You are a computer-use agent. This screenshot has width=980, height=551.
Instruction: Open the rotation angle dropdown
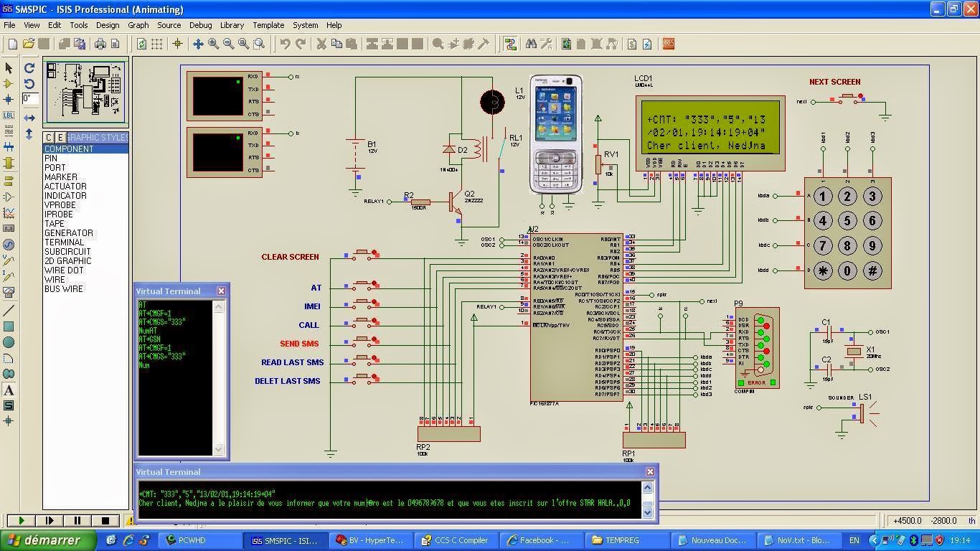32,100
